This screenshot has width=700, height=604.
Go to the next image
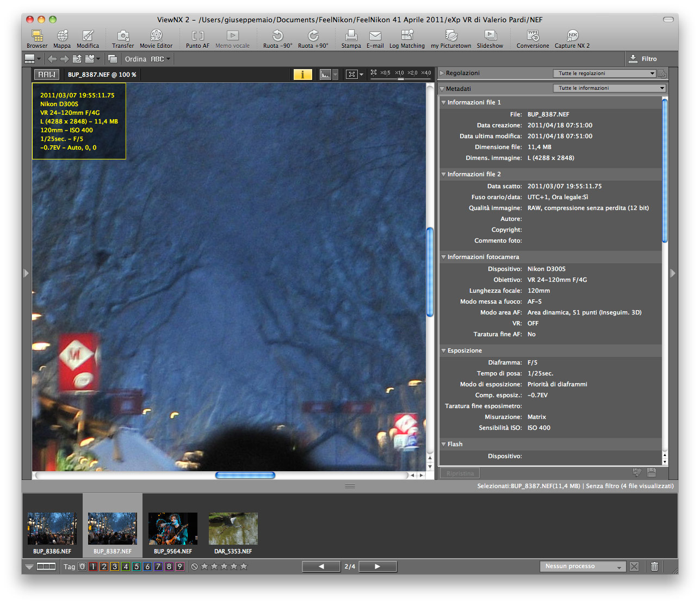[x=377, y=566]
